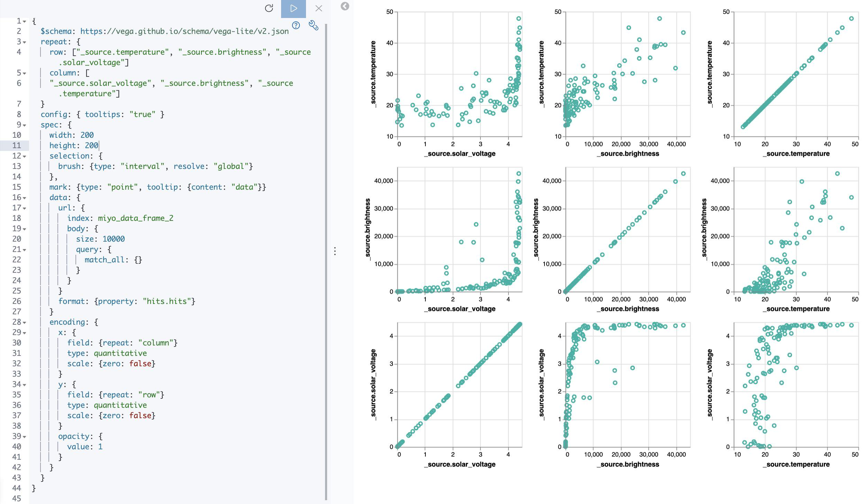
Task: Click the vertical dots panel resize handle
Action: 335,251
